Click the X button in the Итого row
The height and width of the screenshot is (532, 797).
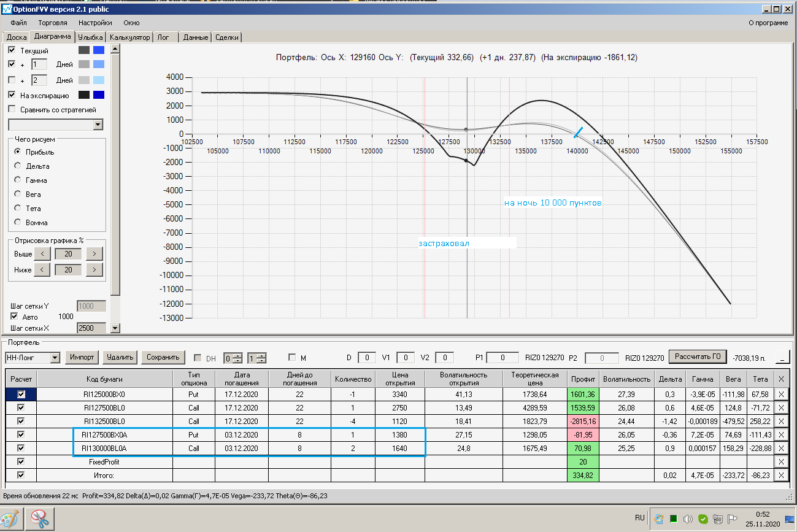click(x=781, y=475)
